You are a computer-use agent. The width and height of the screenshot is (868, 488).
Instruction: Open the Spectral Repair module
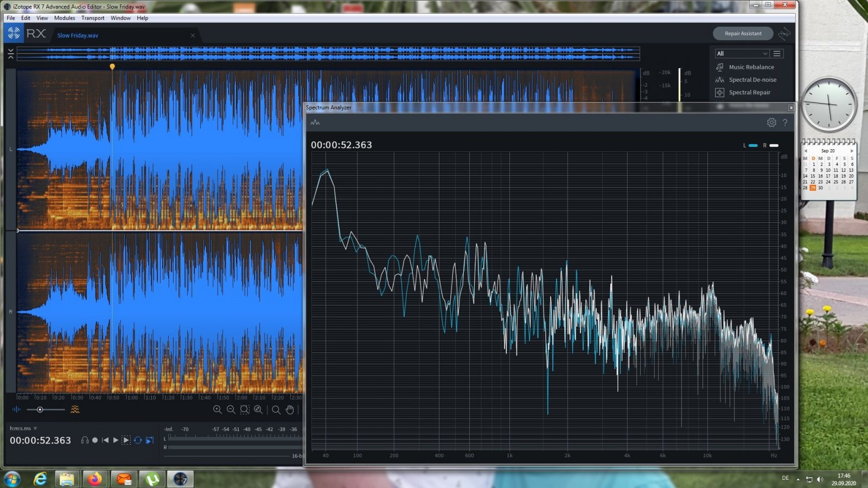[x=743, y=93]
